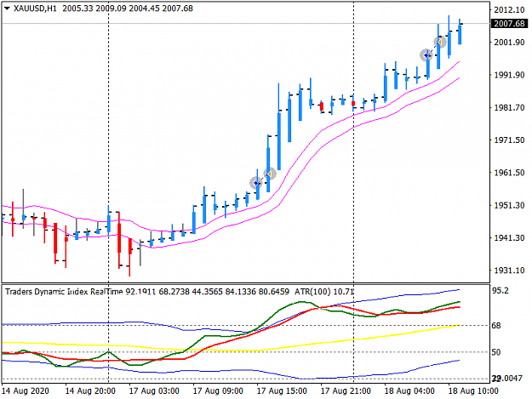
Task: Select the trade entry star marker near 1958
Action: pyautogui.click(x=256, y=183)
